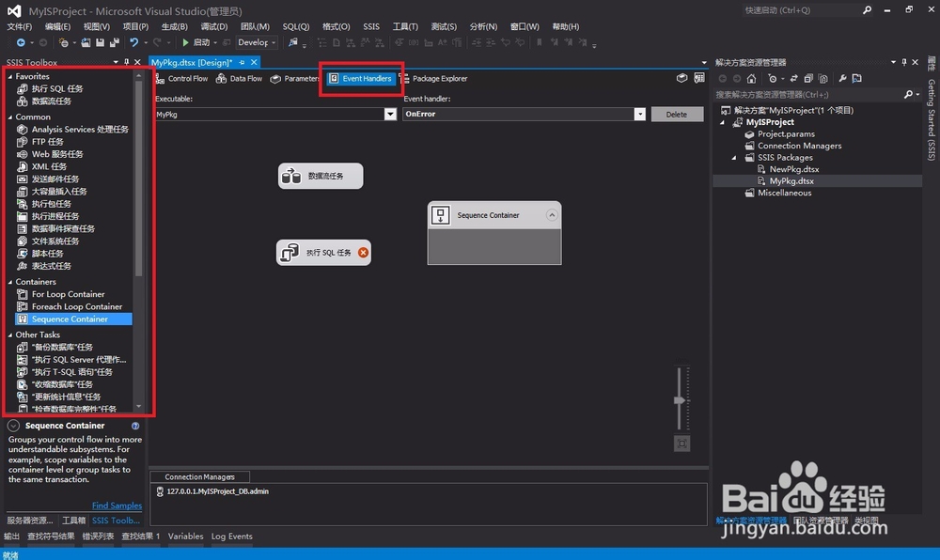
Task: Open the 错误列表 bottom tab
Action: coord(98,537)
